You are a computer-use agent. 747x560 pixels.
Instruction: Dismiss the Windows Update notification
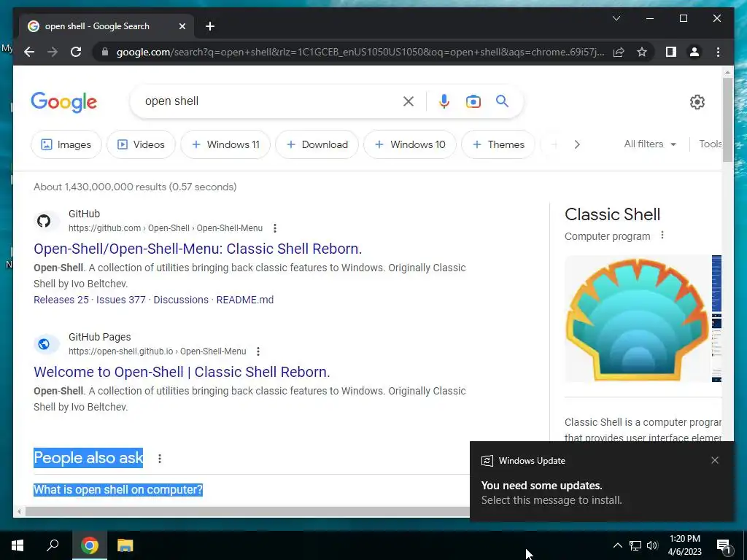click(x=715, y=460)
